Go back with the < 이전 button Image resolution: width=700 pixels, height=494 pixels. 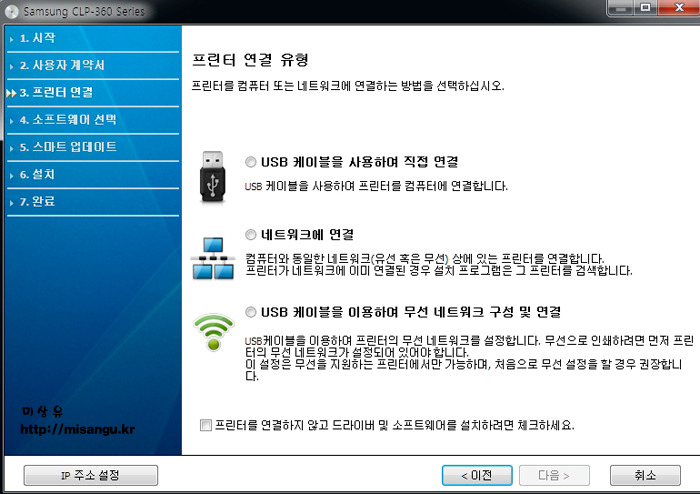point(477,475)
